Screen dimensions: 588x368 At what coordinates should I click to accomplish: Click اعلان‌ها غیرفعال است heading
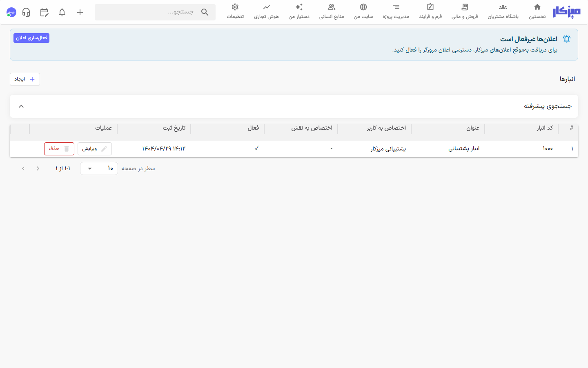(529, 39)
